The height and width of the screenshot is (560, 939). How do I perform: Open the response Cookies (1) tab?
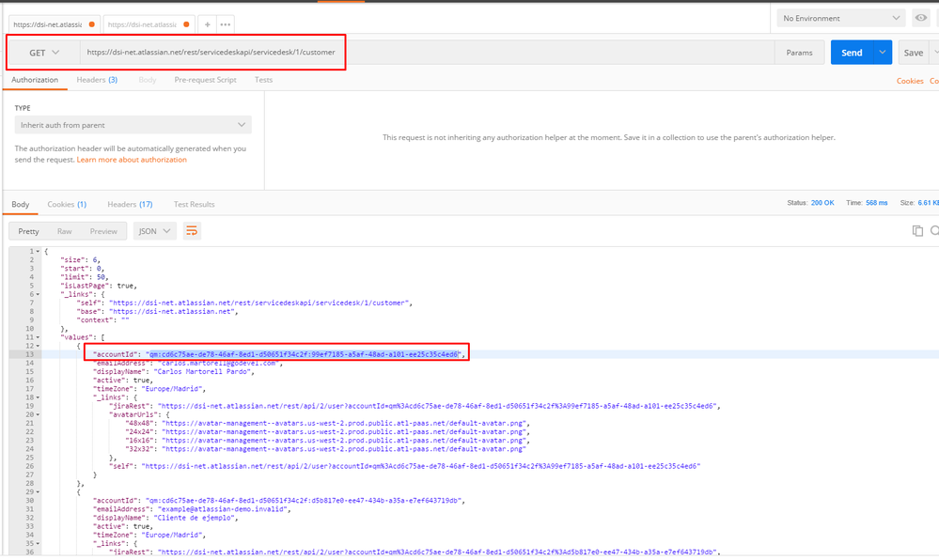[x=67, y=204]
